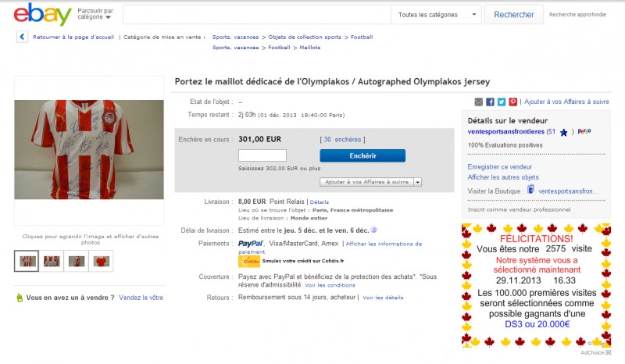Select the second jersey thumbnail photo
This screenshot has width=625, height=364.
[52, 261]
